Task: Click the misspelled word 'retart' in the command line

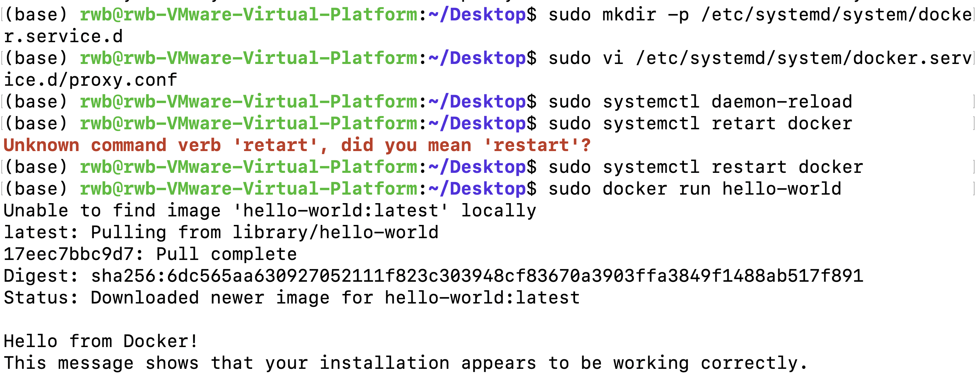Action: pyautogui.click(x=744, y=124)
